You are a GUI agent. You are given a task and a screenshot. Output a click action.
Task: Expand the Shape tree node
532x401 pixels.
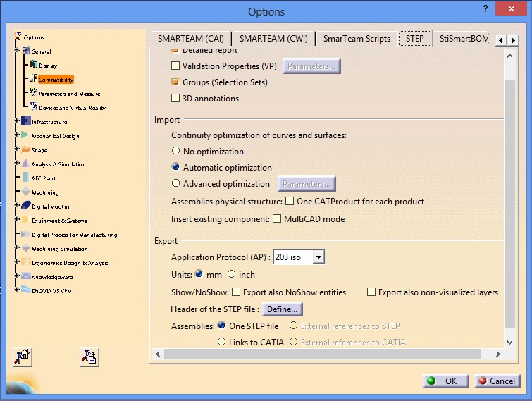16,149
